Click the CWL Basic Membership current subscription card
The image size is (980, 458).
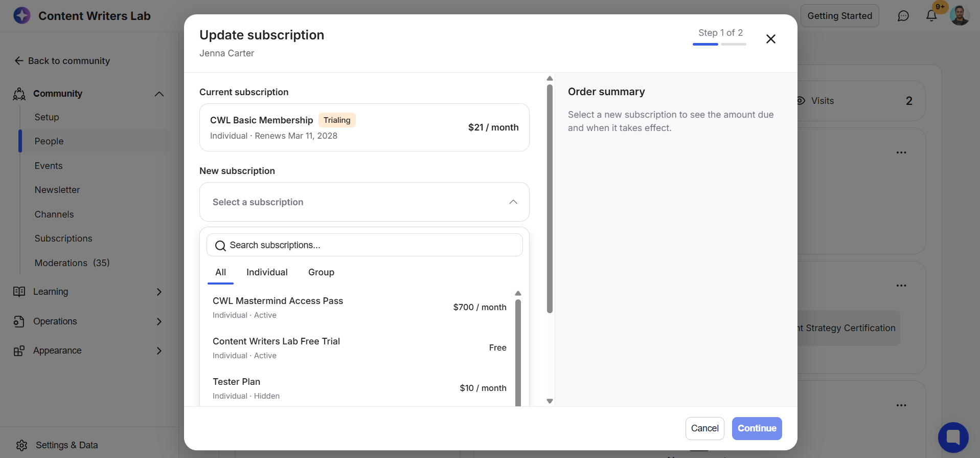(x=364, y=127)
